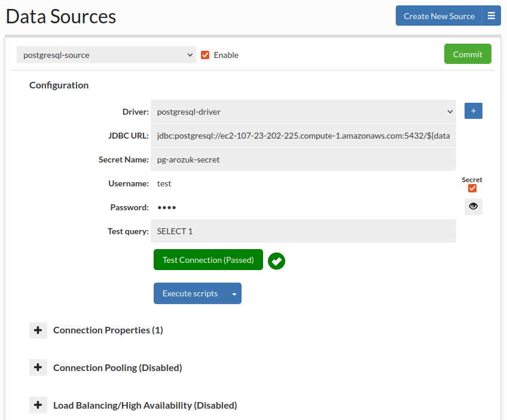507x420 pixels.
Task: Click the Username field containing test
Action: [303, 183]
